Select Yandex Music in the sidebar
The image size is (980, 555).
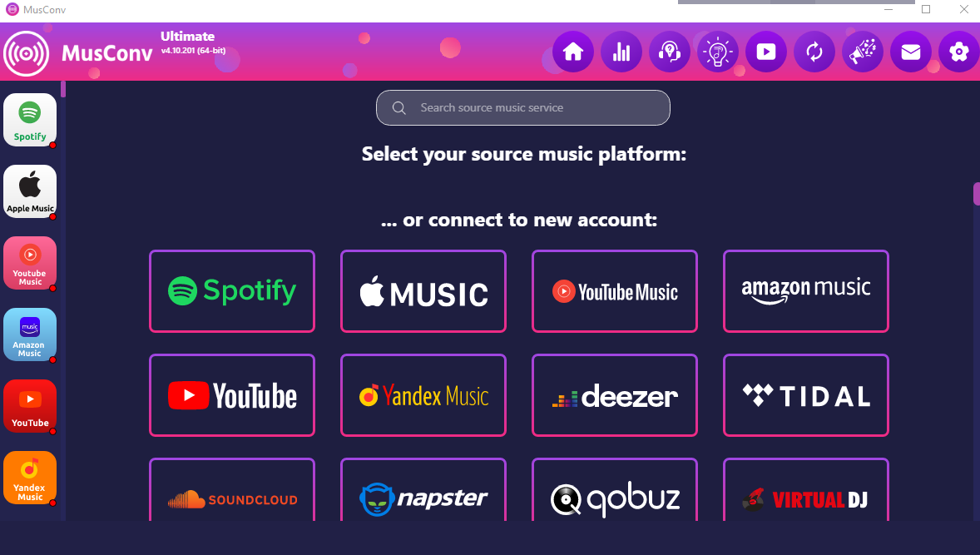(30, 478)
